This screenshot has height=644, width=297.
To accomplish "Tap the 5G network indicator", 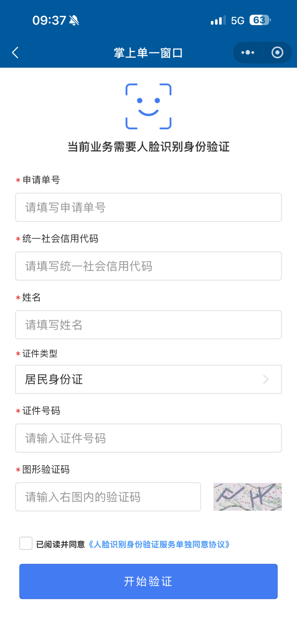I will pyautogui.click(x=238, y=21).
